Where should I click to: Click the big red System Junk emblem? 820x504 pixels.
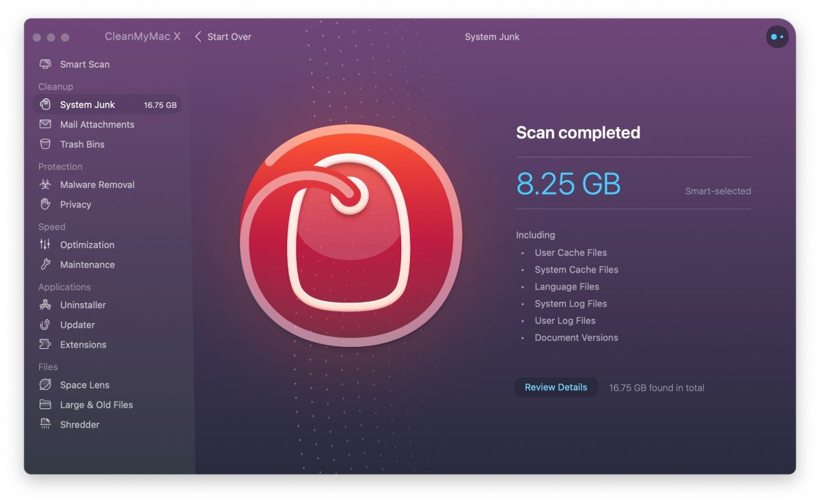click(x=351, y=236)
